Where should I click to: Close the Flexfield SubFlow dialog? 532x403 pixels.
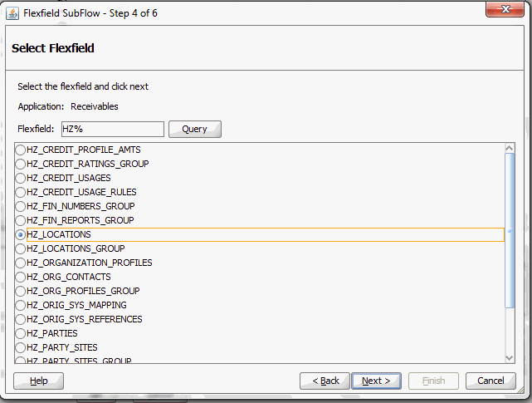(x=505, y=11)
